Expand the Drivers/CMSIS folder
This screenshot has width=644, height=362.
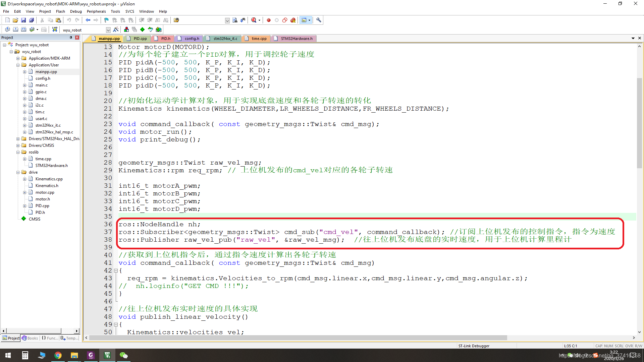pos(18,145)
